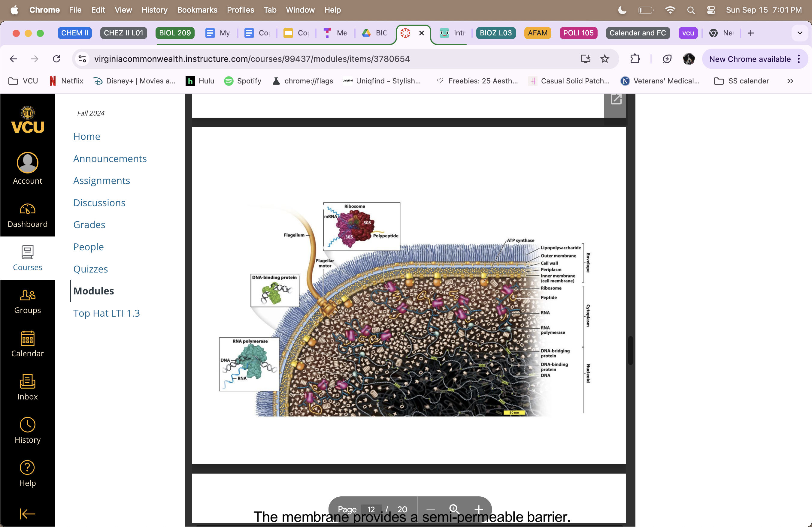812x527 pixels.
Task: Click the install app icon in address bar
Action: pyautogui.click(x=585, y=59)
